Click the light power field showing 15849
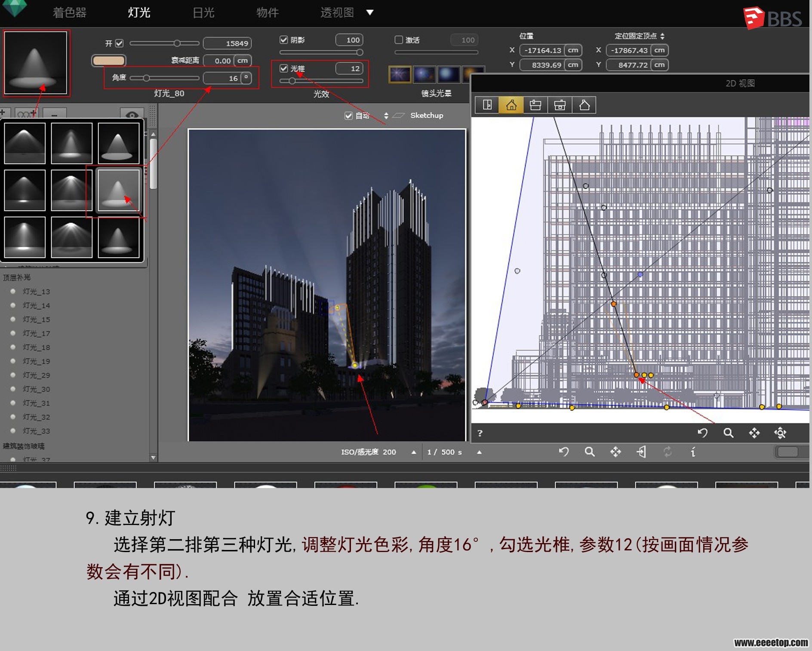812x651 pixels. tap(227, 43)
